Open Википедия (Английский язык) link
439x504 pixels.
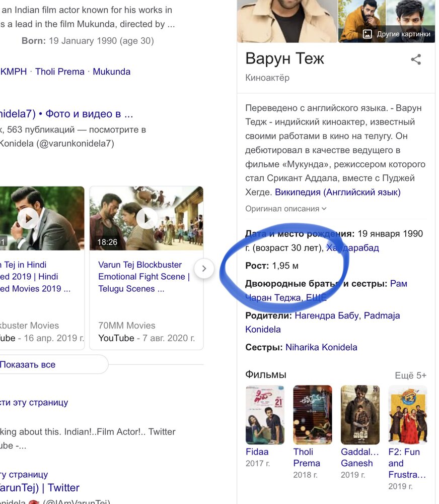[337, 192]
